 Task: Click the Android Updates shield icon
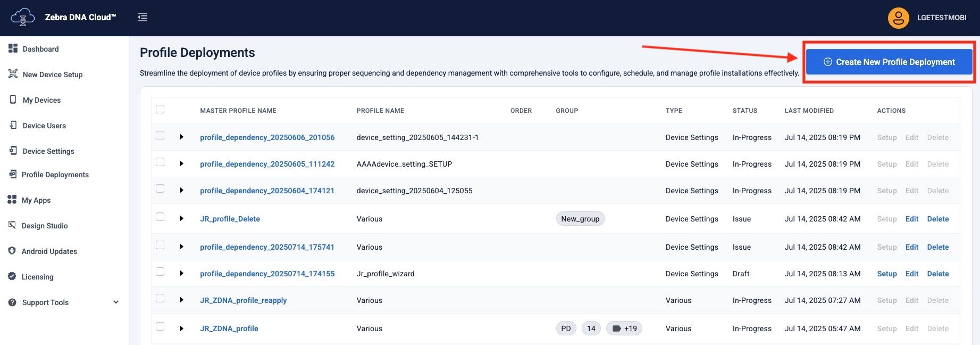point(12,251)
